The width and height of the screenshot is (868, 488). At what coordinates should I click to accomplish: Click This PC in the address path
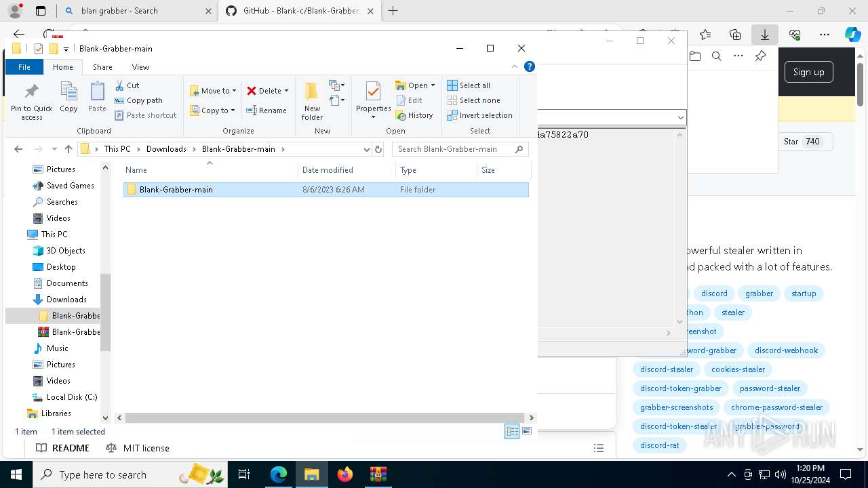(x=117, y=149)
